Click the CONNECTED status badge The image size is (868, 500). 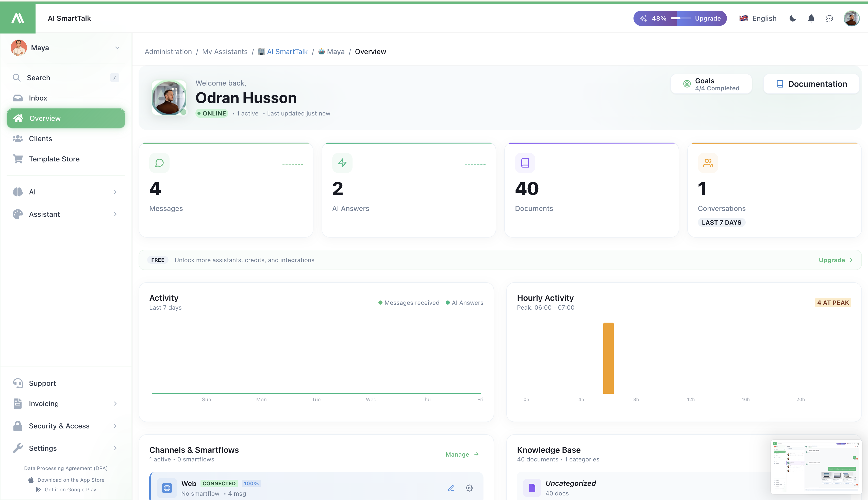tap(219, 484)
